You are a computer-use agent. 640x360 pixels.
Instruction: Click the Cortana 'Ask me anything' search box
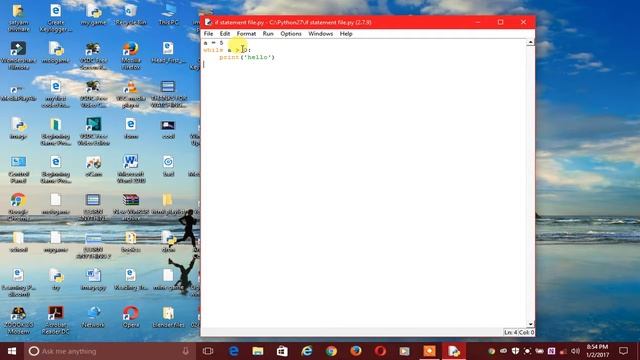point(109,351)
